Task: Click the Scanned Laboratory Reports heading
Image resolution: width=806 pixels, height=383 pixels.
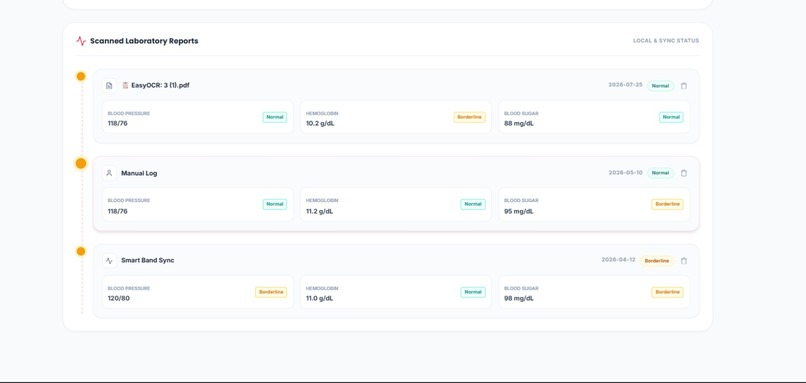Action: click(x=144, y=41)
